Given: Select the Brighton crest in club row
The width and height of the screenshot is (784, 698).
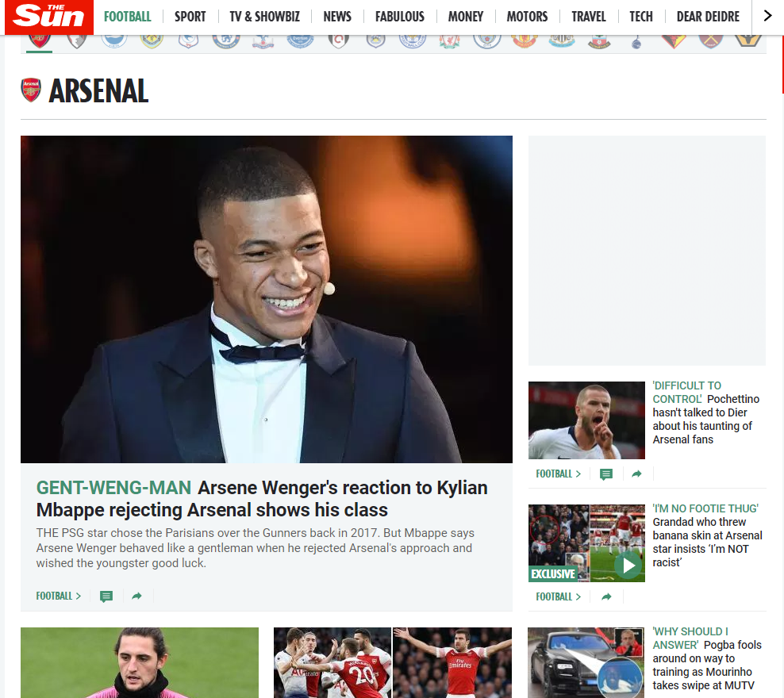Looking at the screenshot, I should tap(114, 41).
